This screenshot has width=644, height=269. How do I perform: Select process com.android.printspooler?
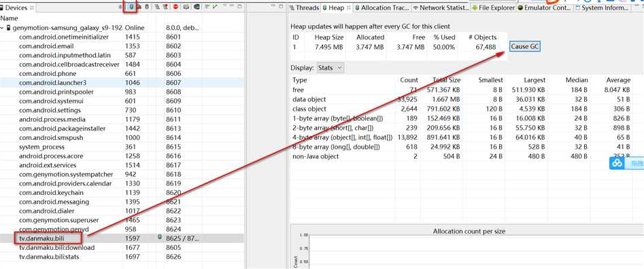point(122,92)
